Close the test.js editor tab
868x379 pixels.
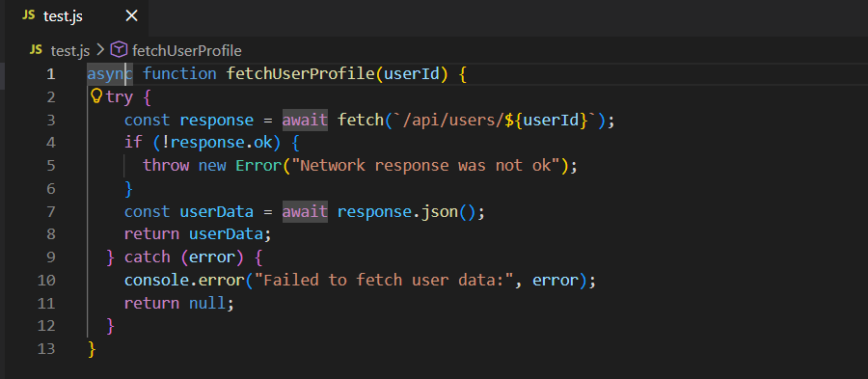(x=131, y=16)
